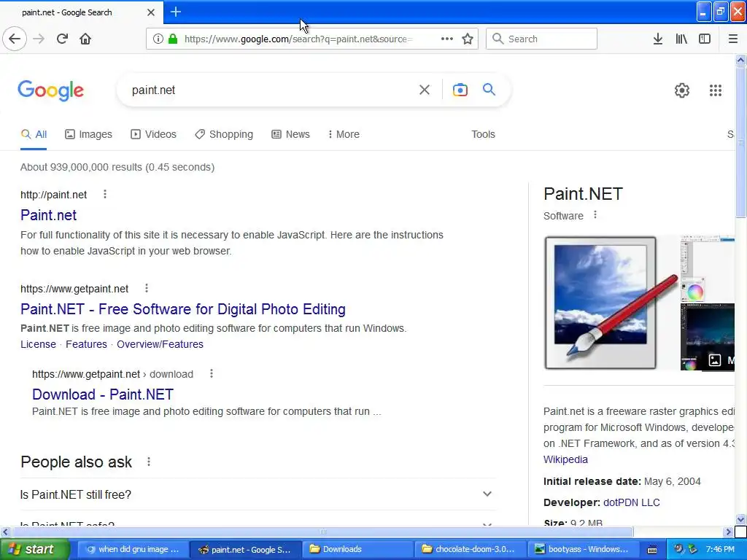Open options next to Software label
Image resolution: width=747 pixels, height=560 pixels.
coord(595,215)
